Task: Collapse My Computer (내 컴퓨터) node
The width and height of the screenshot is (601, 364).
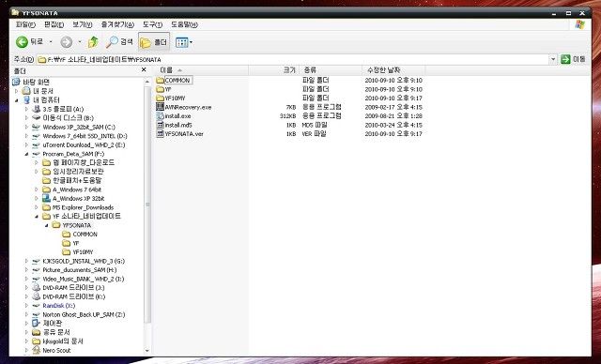Action: [17, 100]
